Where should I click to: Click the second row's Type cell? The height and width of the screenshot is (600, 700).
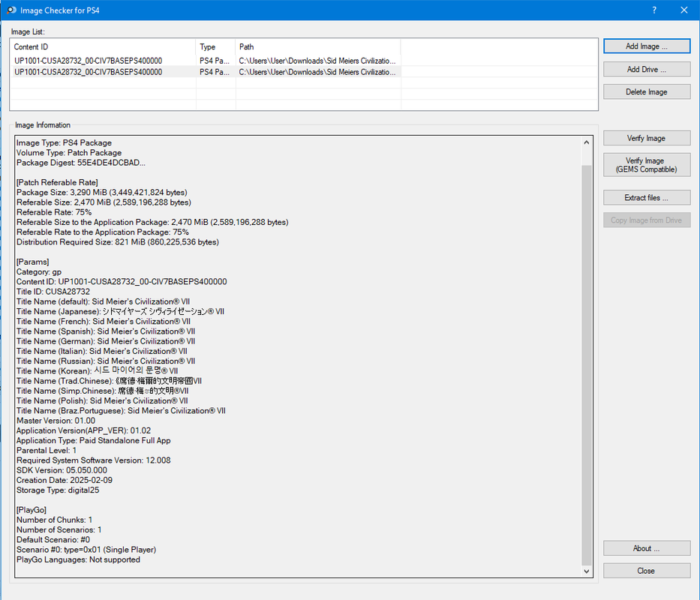[x=215, y=72]
